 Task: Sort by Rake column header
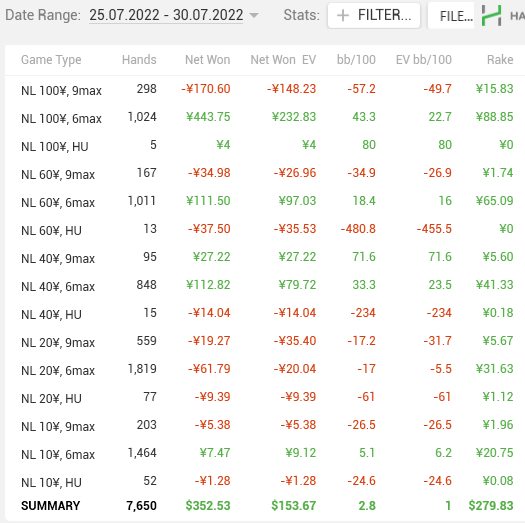[500, 60]
